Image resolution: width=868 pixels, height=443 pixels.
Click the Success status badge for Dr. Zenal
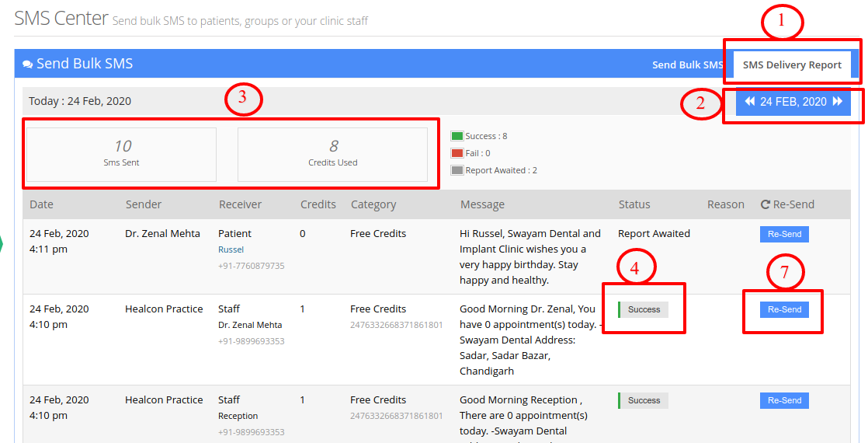644,309
